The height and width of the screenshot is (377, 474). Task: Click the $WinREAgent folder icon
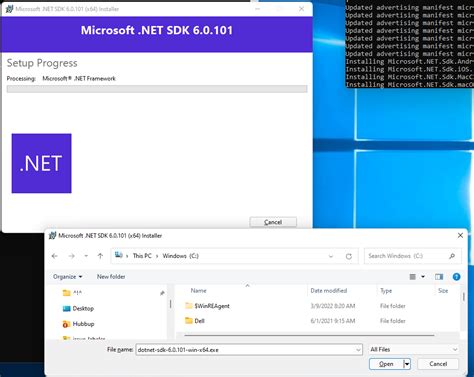(189, 305)
